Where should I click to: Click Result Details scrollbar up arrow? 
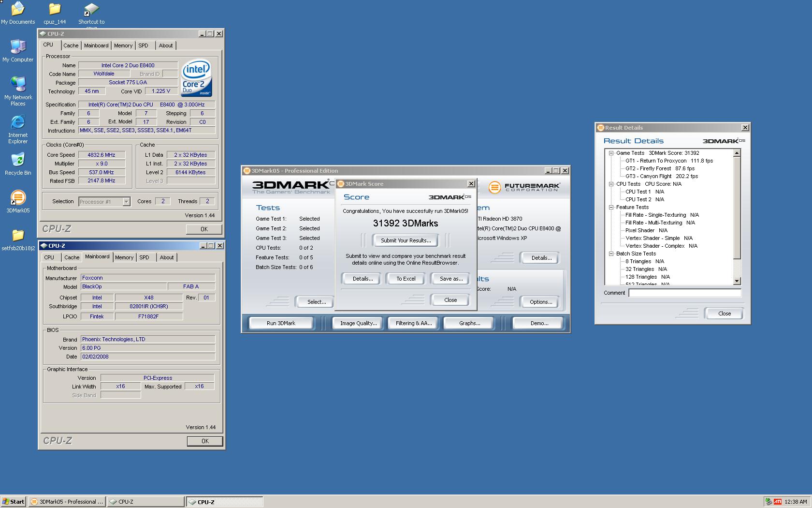[x=737, y=153]
